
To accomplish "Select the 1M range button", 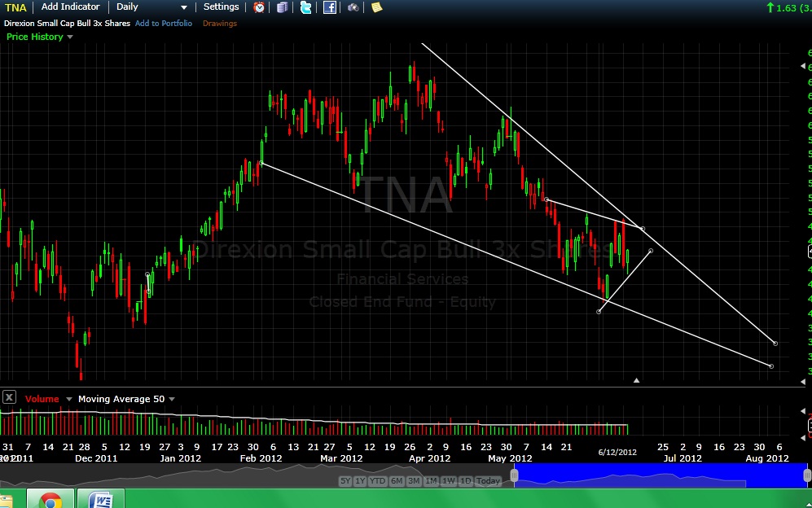I will [x=432, y=481].
